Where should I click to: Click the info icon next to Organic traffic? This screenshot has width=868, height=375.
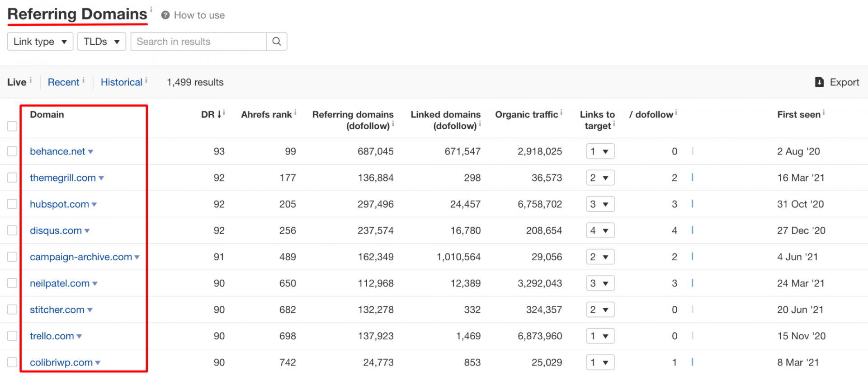[561, 112]
